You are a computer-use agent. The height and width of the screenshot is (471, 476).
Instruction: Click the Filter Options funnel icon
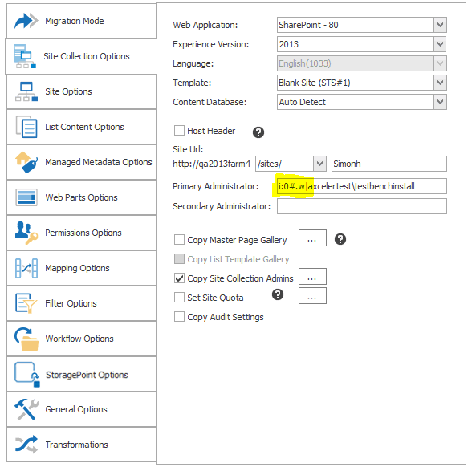pos(26,303)
